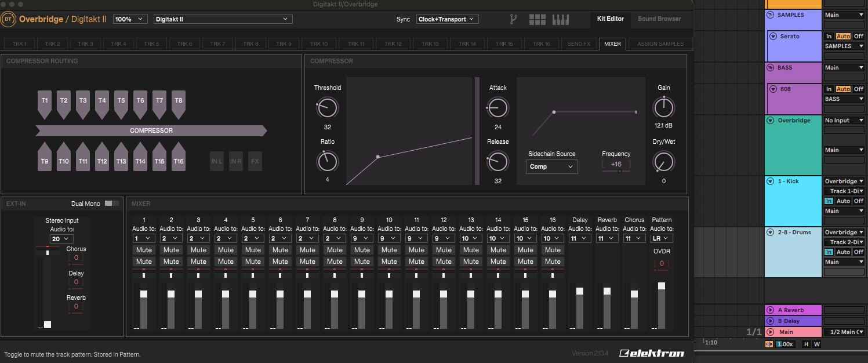Open Stereo Input Audio to dropdown
The image size is (868, 363).
pyautogui.click(x=61, y=239)
